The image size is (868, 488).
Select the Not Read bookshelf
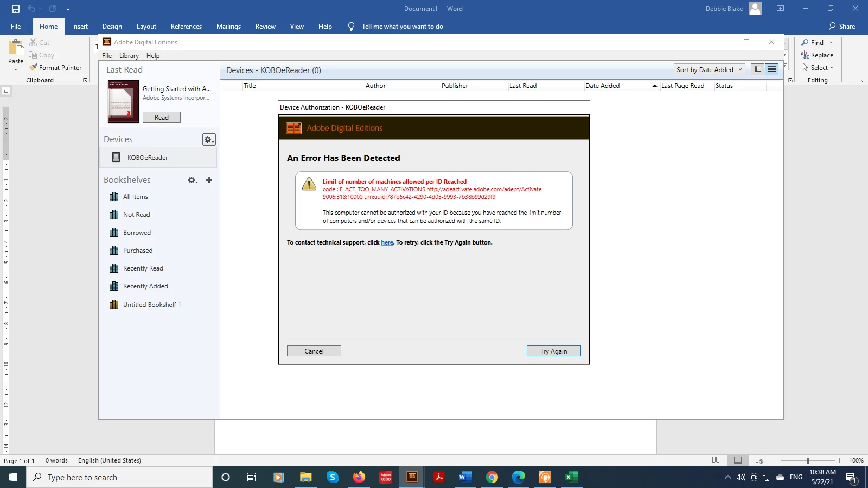(x=136, y=215)
